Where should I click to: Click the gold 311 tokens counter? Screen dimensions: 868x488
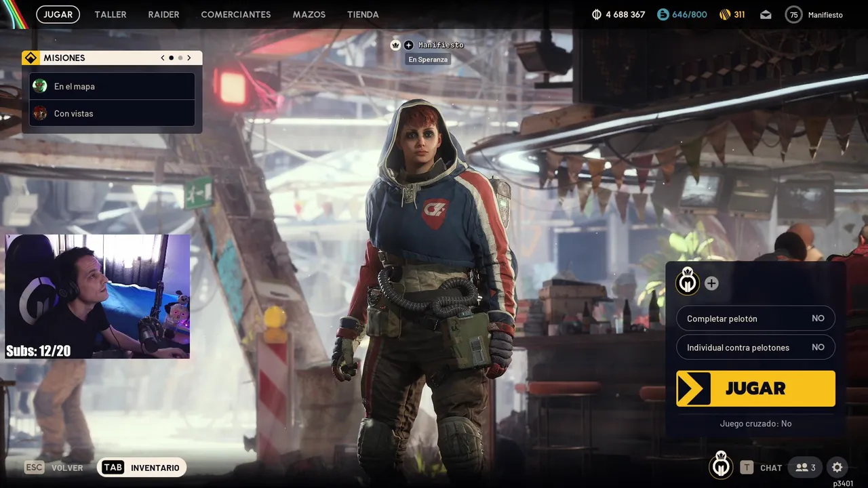pos(732,14)
